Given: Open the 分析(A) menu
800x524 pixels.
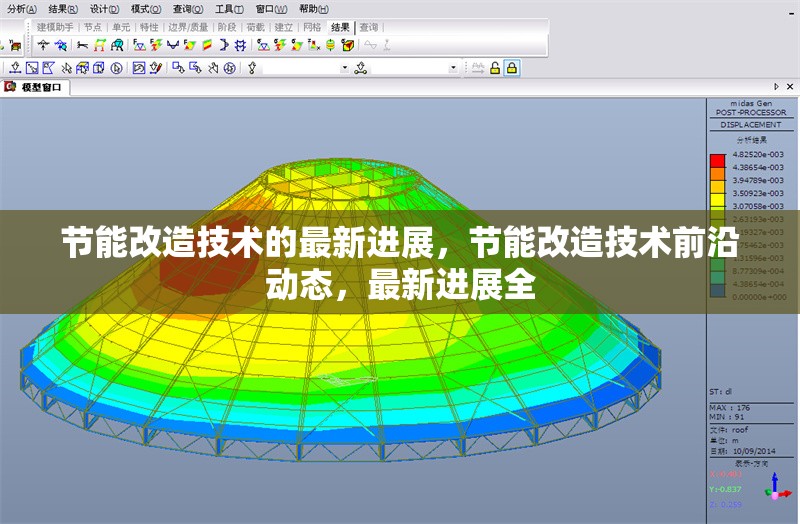Looking at the screenshot, I should [21, 8].
